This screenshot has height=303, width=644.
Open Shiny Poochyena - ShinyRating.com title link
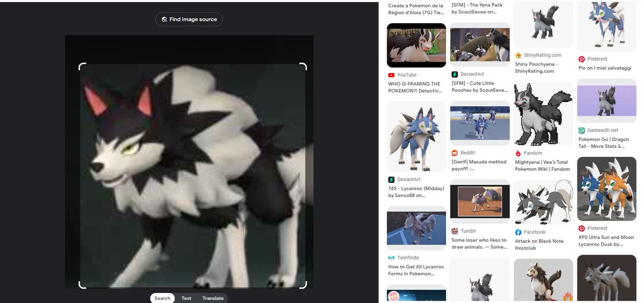coord(537,68)
